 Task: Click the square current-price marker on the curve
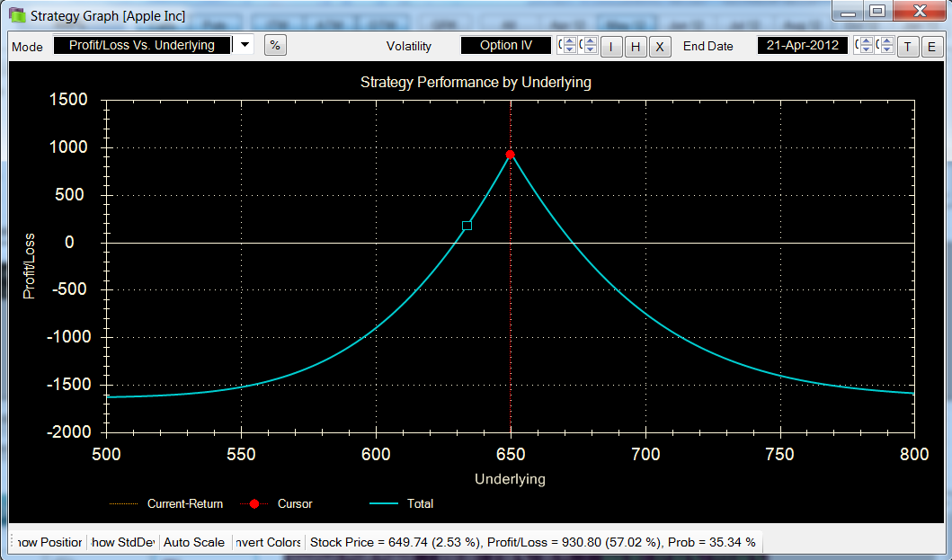pyautogui.click(x=467, y=226)
